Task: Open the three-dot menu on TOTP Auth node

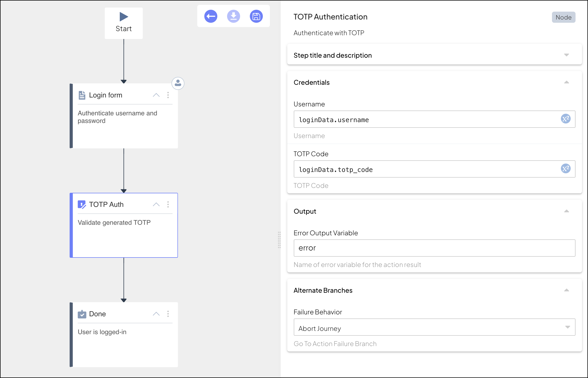Action: (168, 204)
